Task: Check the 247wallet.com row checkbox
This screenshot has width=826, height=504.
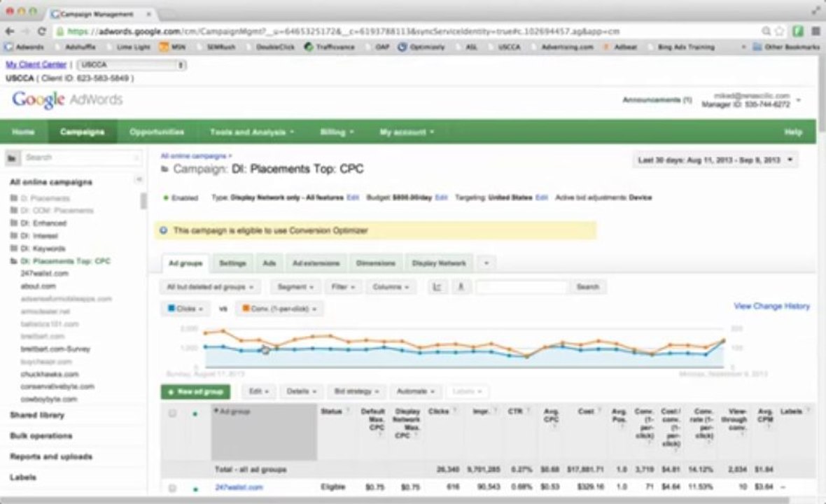Action: (172, 488)
